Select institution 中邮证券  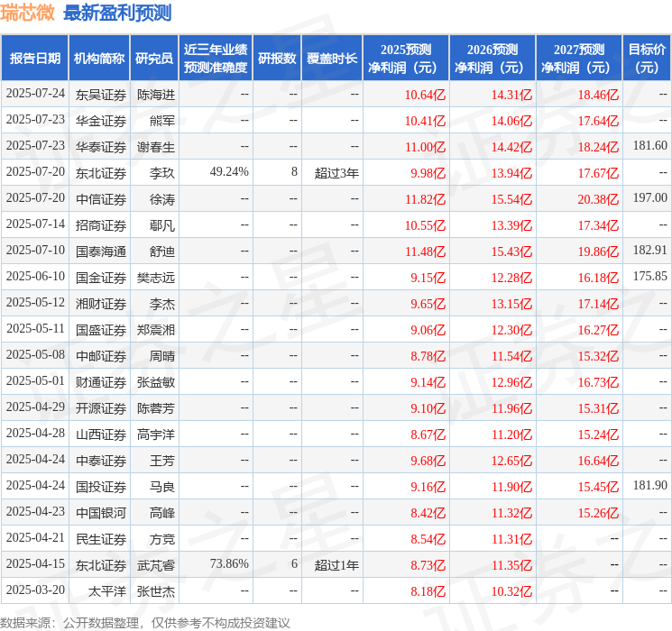point(101,356)
